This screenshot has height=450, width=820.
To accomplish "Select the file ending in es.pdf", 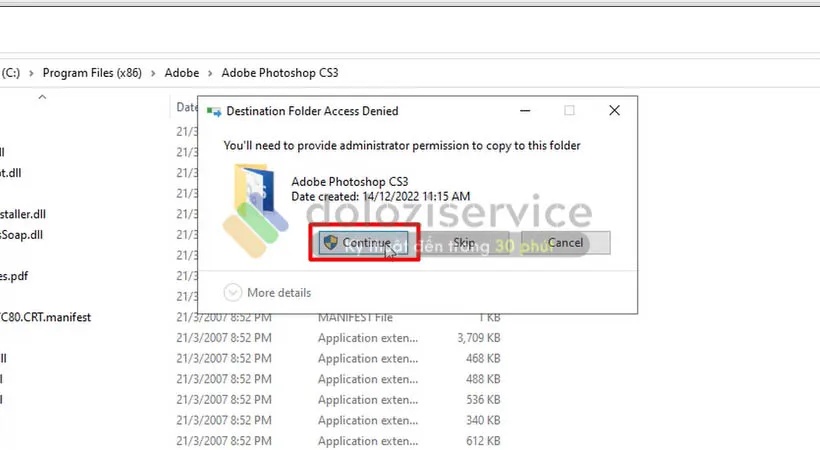I will point(14,276).
